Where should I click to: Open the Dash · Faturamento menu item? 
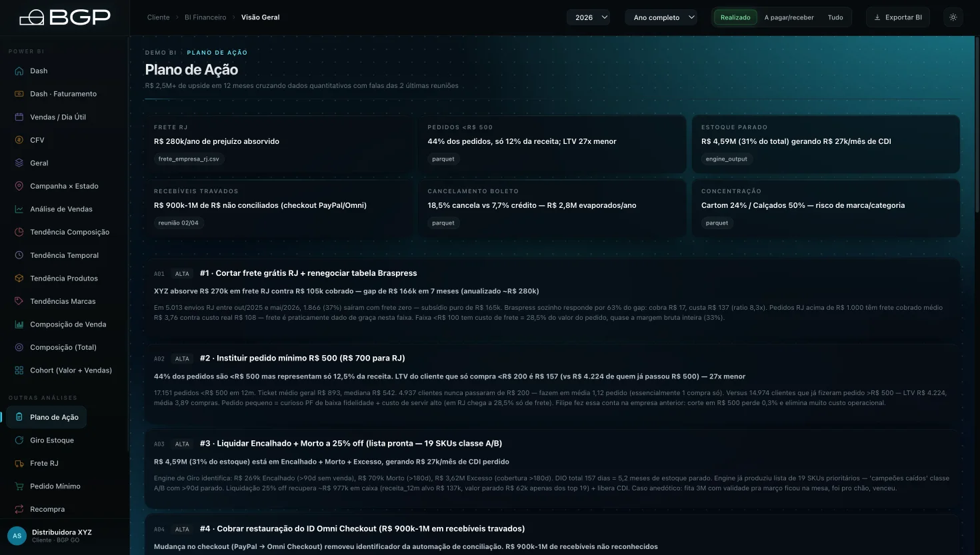point(64,94)
